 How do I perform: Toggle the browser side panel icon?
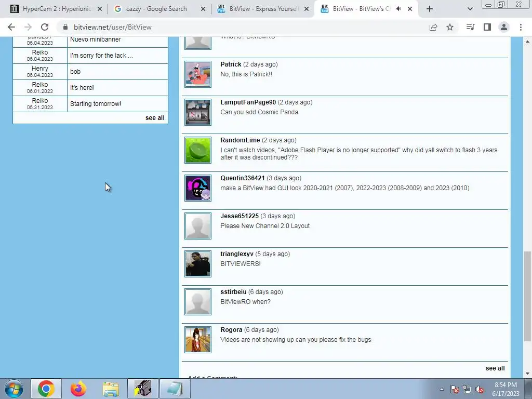(x=487, y=27)
